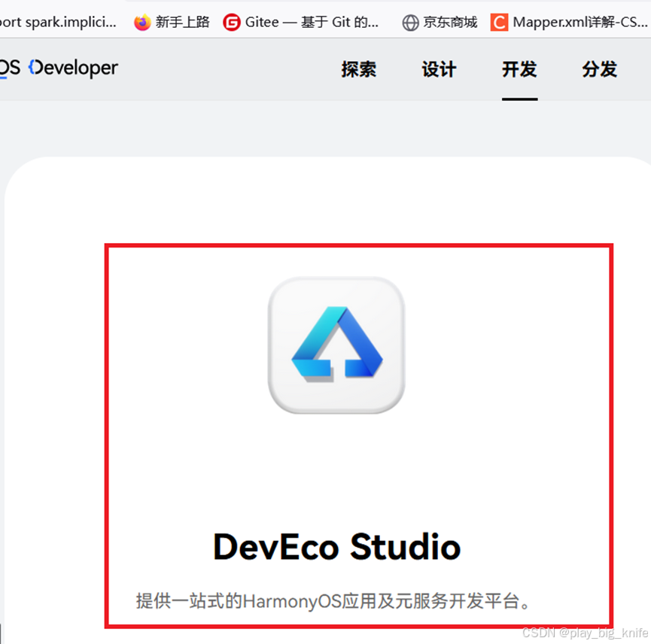The height and width of the screenshot is (644, 651).
Task: Click the orange CSDN C icon
Action: (x=499, y=23)
